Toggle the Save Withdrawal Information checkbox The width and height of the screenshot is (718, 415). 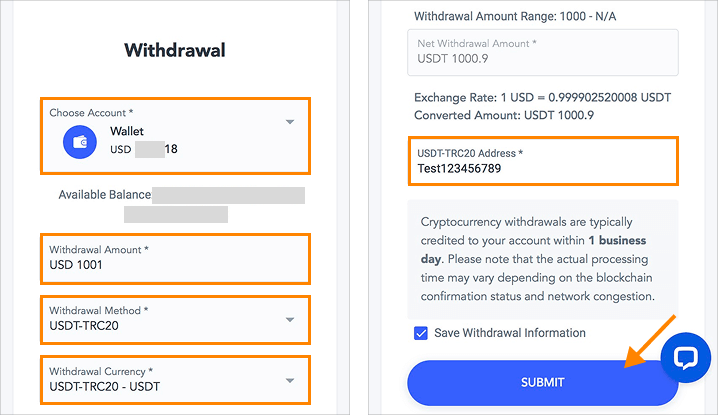pos(420,334)
